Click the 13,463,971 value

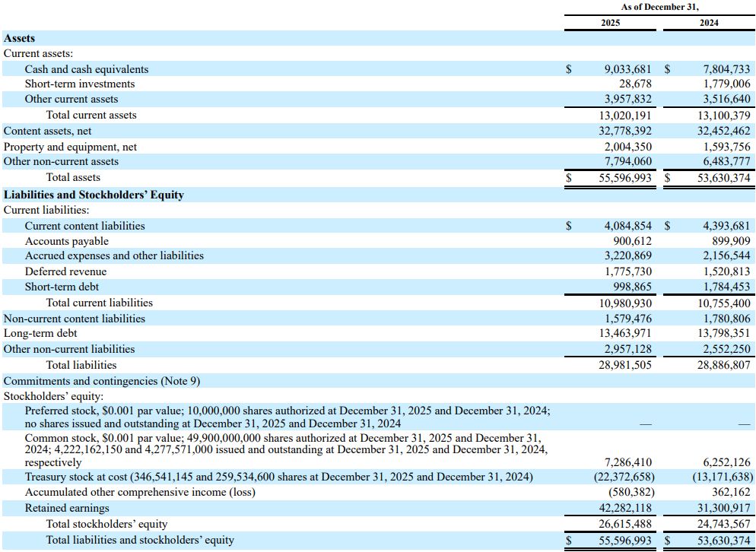pyautogui.click(x=625, y=333)
